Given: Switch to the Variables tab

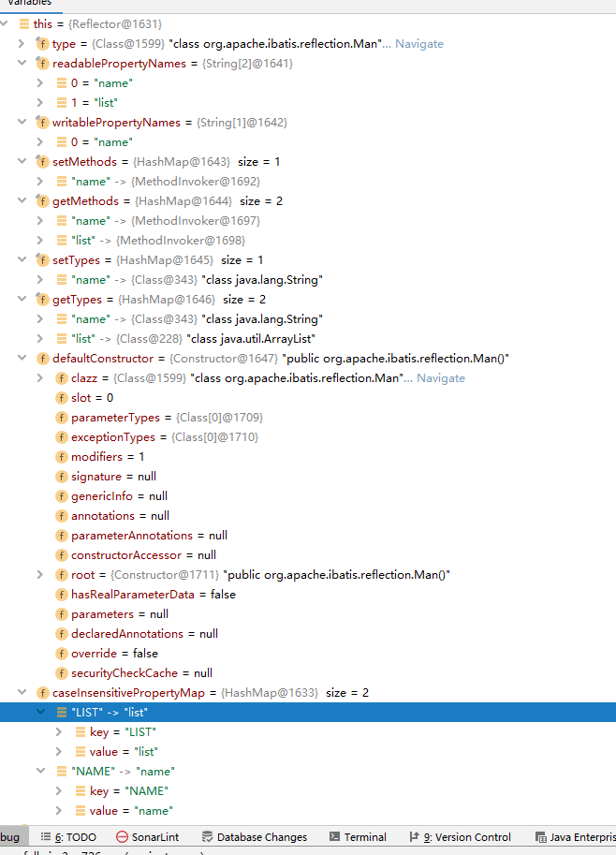Looking at the screenshot, I should 29,3.
